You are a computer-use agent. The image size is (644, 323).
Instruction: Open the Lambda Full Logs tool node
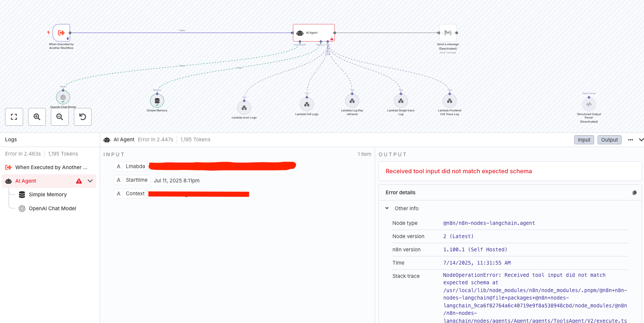point(307,104)
